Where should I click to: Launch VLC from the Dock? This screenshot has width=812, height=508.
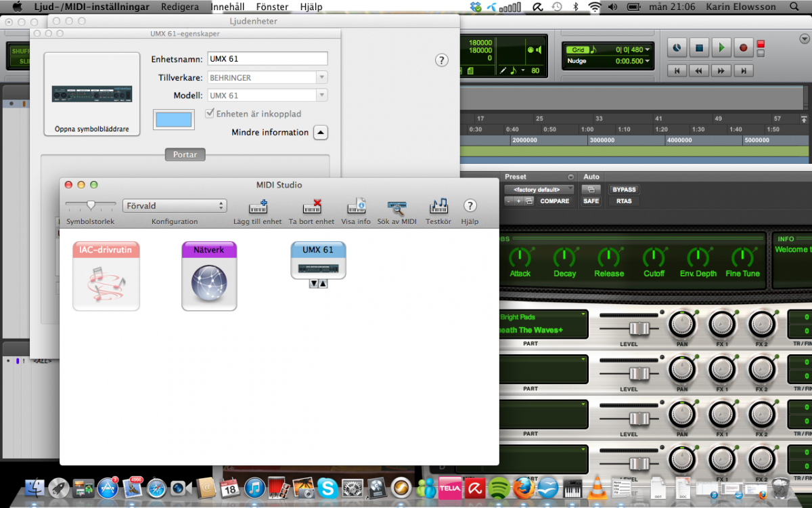tap(596, 487)
